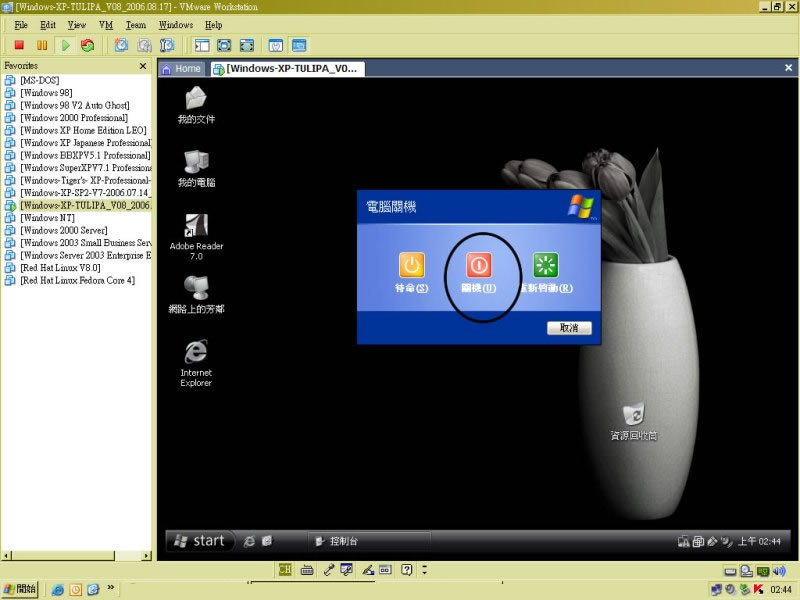Open the Network Neighborhood desktop icon
This screenshot has height=600, width=800.
click(x=196, y=294)
